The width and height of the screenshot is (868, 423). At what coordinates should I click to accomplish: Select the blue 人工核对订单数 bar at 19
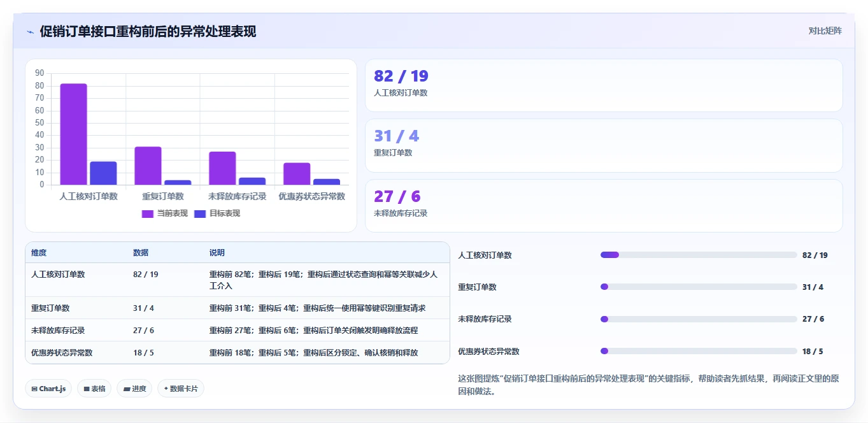click(103, 173)
